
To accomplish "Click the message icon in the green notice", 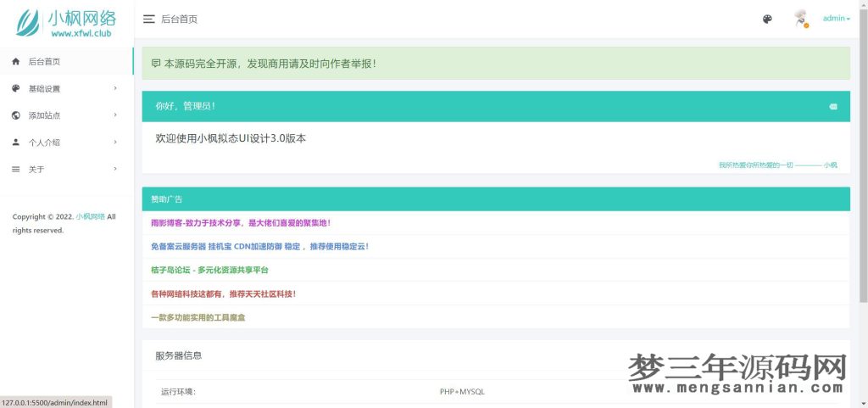I will (x=156, y=64).
